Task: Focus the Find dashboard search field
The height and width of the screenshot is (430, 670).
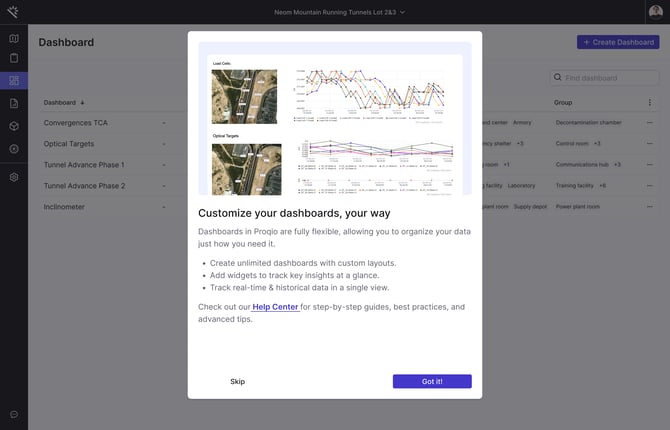Action: (604, 78)
